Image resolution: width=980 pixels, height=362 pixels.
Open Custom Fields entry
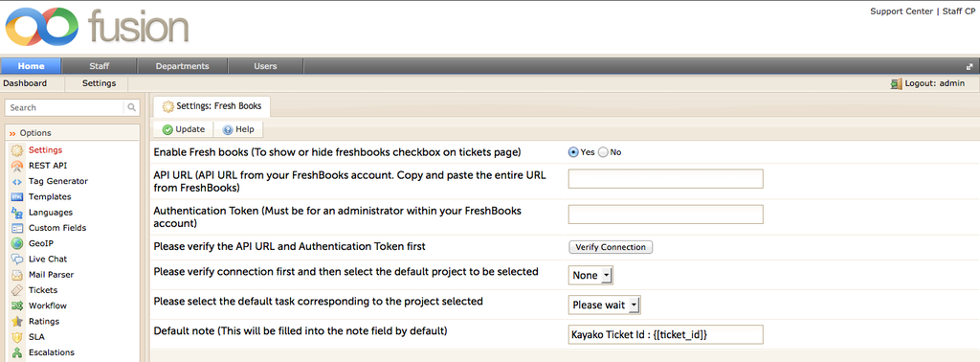57,228
